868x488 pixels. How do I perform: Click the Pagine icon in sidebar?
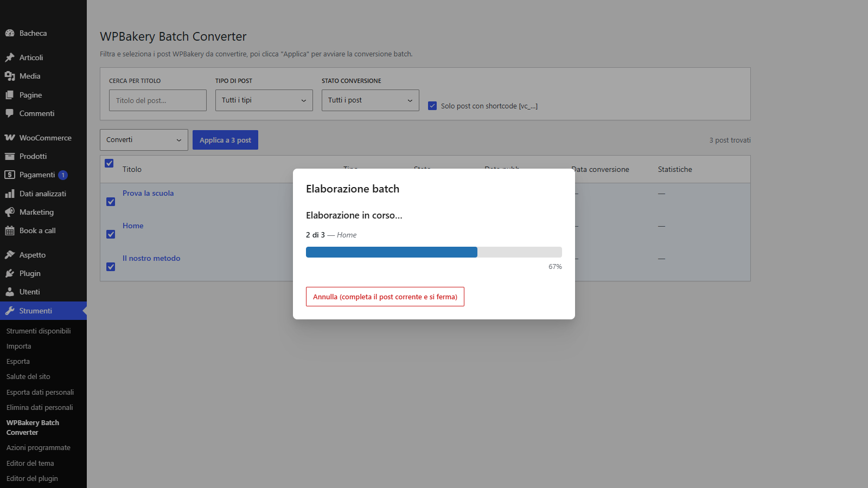(x=10, y=95)
